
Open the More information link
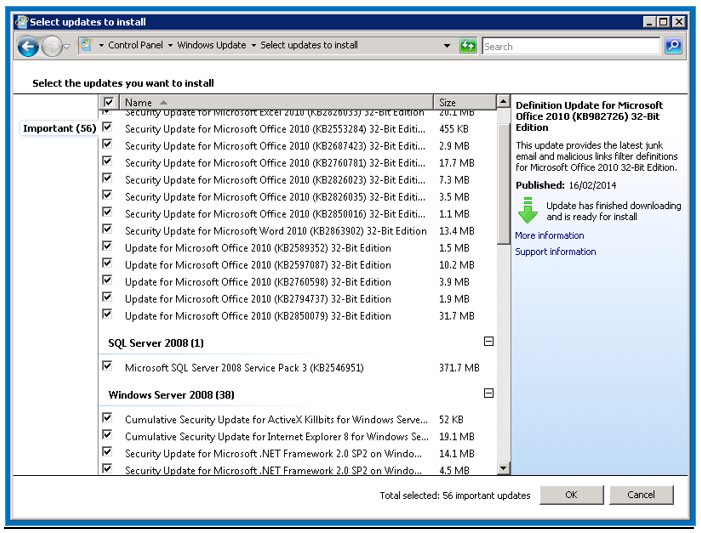tap(549, 236)
